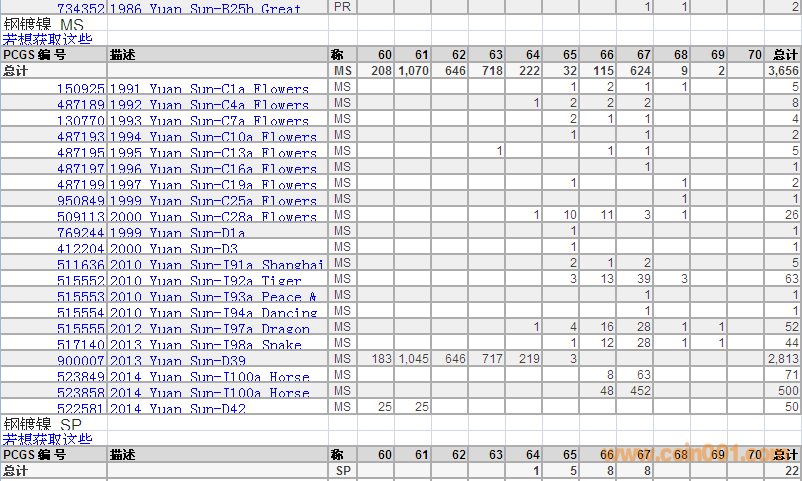Open PCGS number 150925 link
This screenshot has width=802, height=481.
point(80,89)
